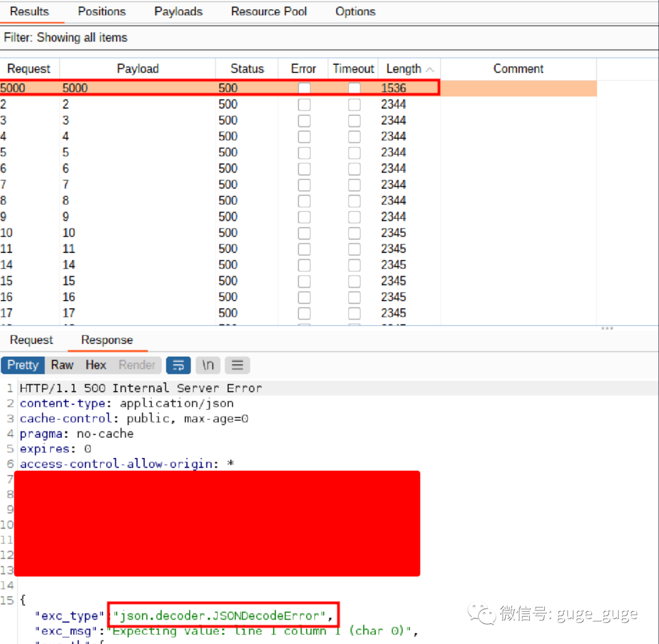Switch to the Results tab
Screen dimensions: 659x644
tap(29, 12)
